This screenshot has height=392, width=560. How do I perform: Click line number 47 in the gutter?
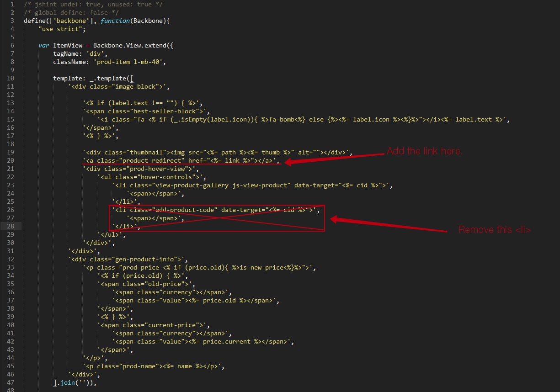[11, 382]
